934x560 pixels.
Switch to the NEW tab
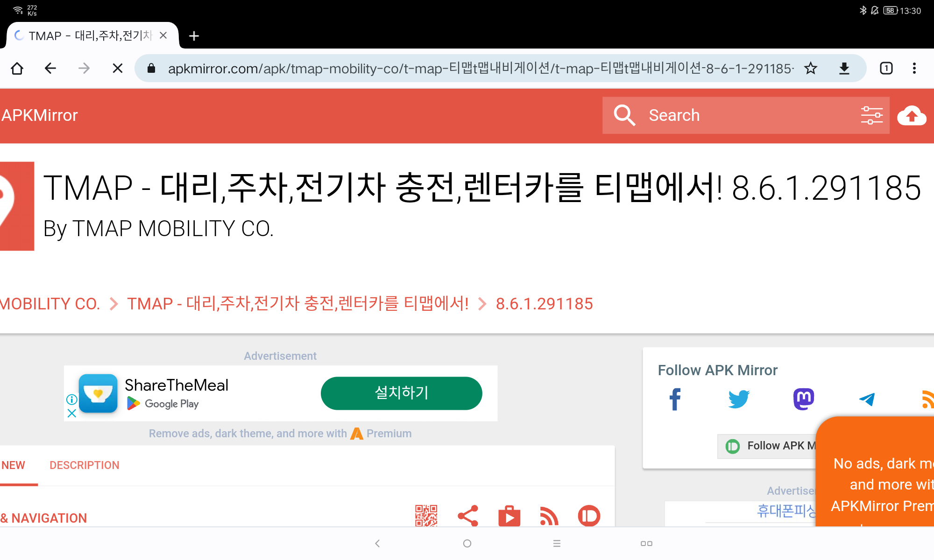click(13, 465)
